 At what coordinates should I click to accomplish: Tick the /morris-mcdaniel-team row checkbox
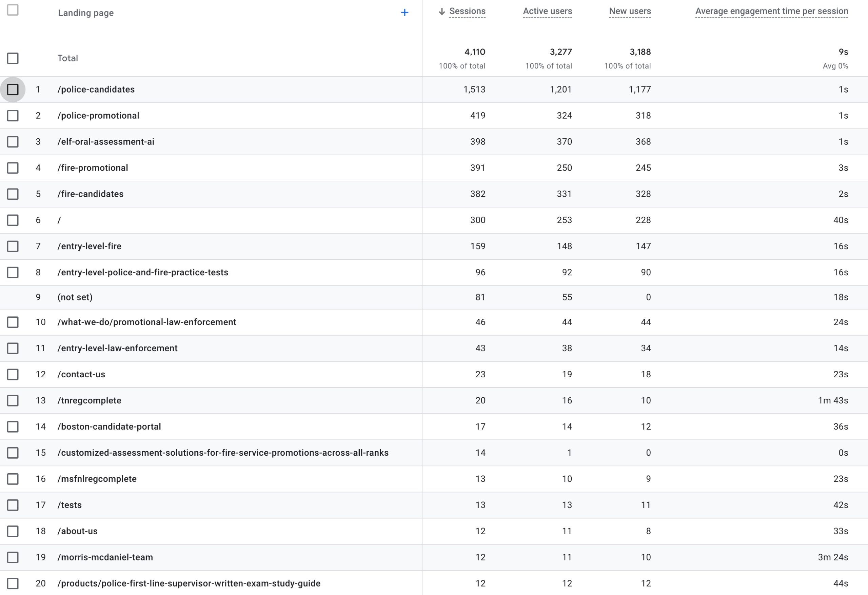[13, 558]
